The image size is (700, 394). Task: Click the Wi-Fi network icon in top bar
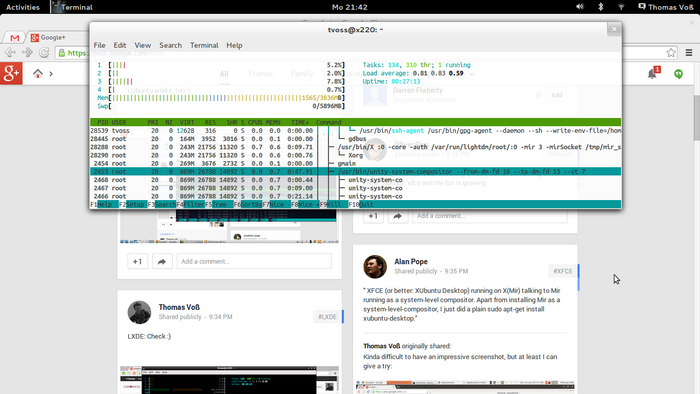point(621,7)
